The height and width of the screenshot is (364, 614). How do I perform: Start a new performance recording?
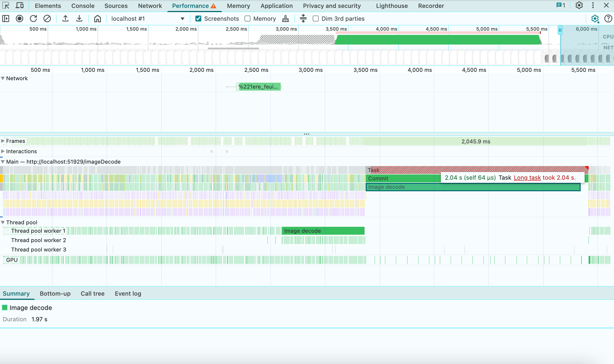20,19
